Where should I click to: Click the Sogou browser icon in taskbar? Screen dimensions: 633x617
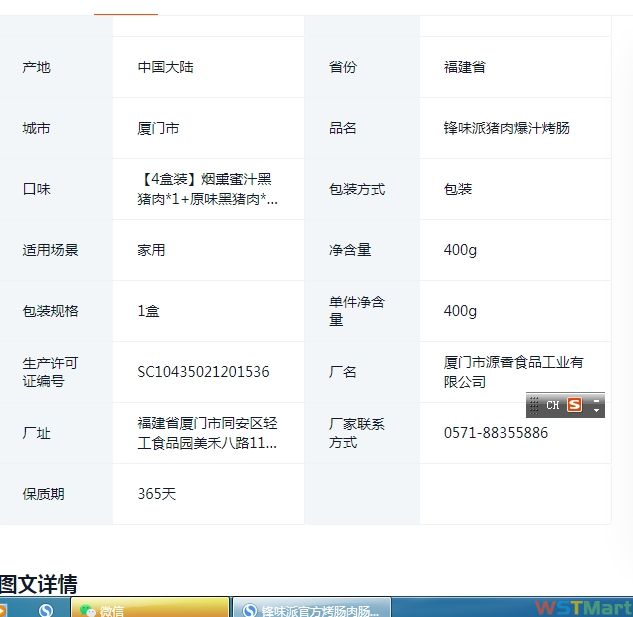click(x=46, y=609)
